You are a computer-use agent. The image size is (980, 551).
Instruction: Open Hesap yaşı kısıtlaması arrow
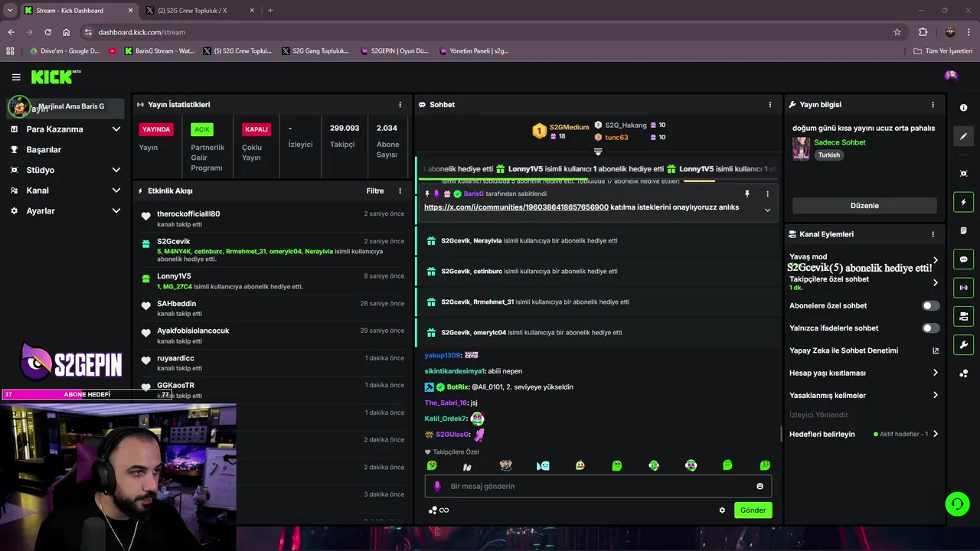[x=936, y=373]
